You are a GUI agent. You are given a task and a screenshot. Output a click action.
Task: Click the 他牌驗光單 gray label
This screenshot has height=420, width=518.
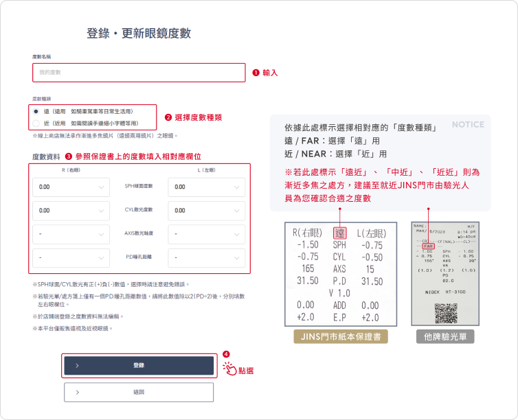pos(445,337)
